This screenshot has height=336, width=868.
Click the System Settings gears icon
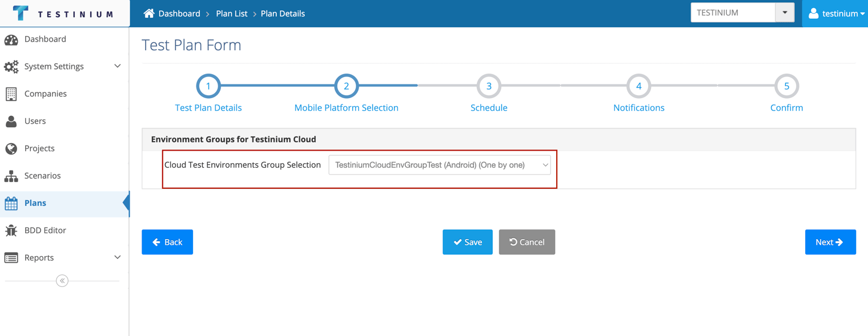pyautogui.click(x=11, y=67)
